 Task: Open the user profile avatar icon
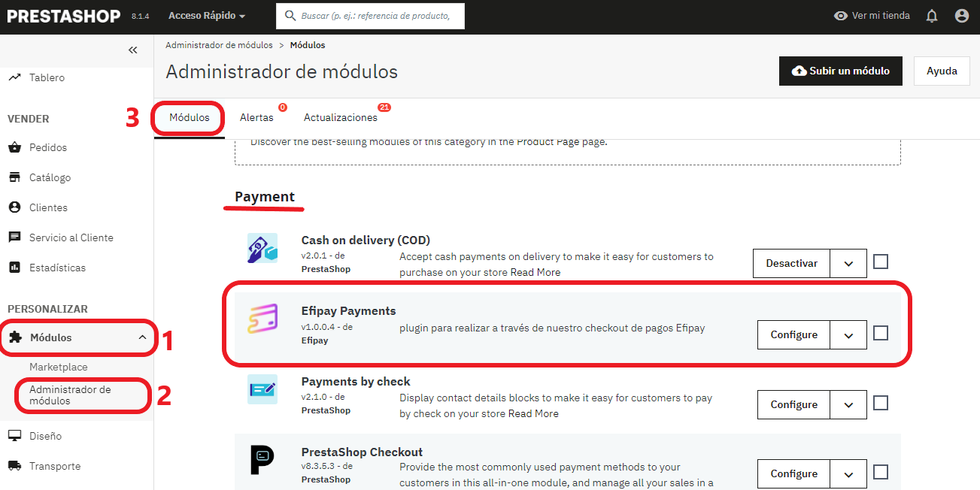click(961, 16)
